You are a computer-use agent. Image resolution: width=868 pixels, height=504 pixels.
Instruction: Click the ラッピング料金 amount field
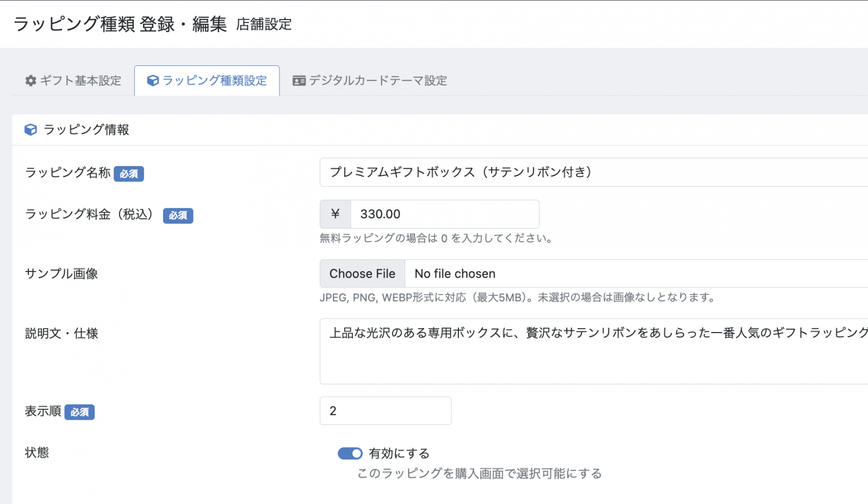coord(445,214)
